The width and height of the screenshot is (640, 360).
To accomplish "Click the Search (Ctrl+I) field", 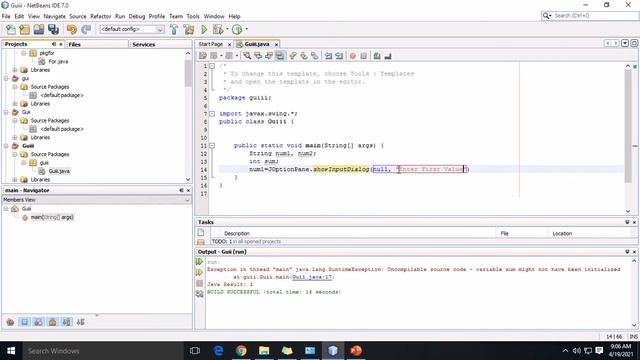I will coord(594,16).
